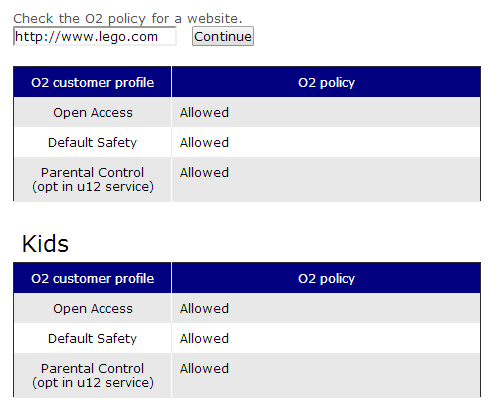This screenshot has height=417, width=501.
Task: Select Default Safety row in Kids table
Action: [x=247, y=338]
